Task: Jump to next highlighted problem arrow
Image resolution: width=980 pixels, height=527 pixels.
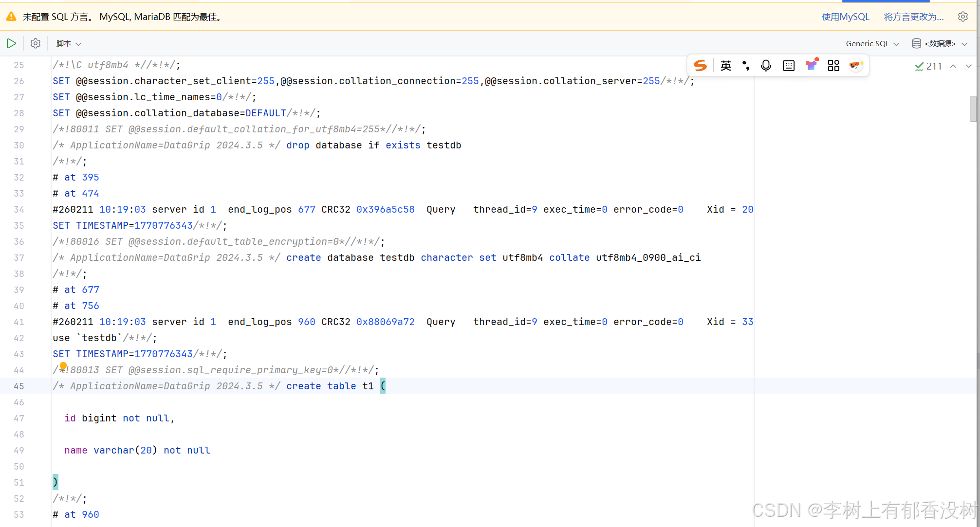Action: pyautogui.click(x=968, y=66)
